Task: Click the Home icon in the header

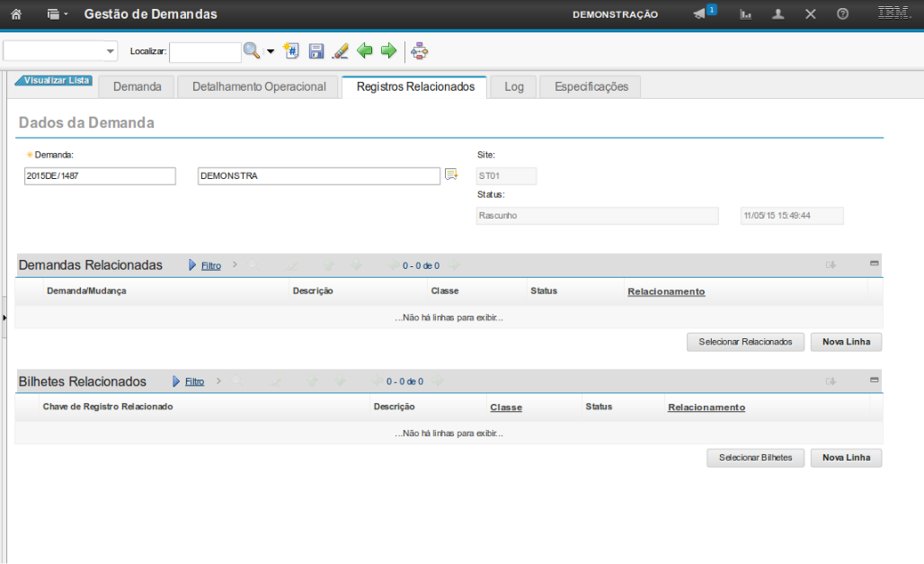Action: click(15, 14)
